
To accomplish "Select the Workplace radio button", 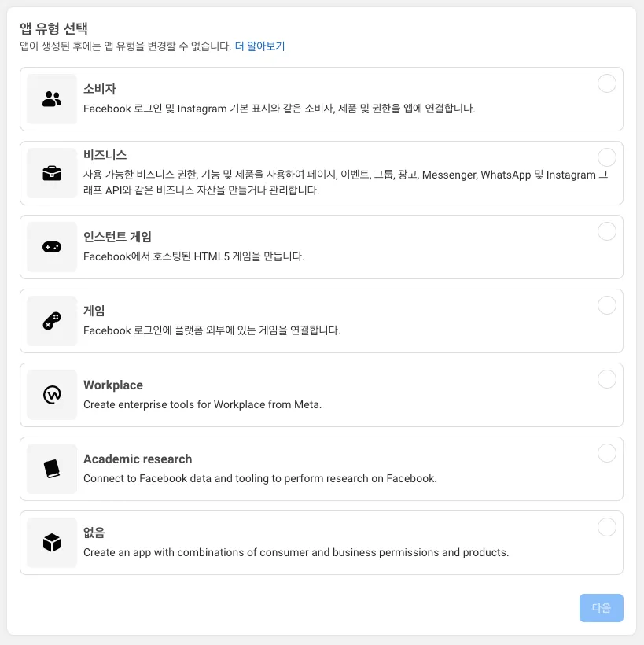I will coord(607,379).
